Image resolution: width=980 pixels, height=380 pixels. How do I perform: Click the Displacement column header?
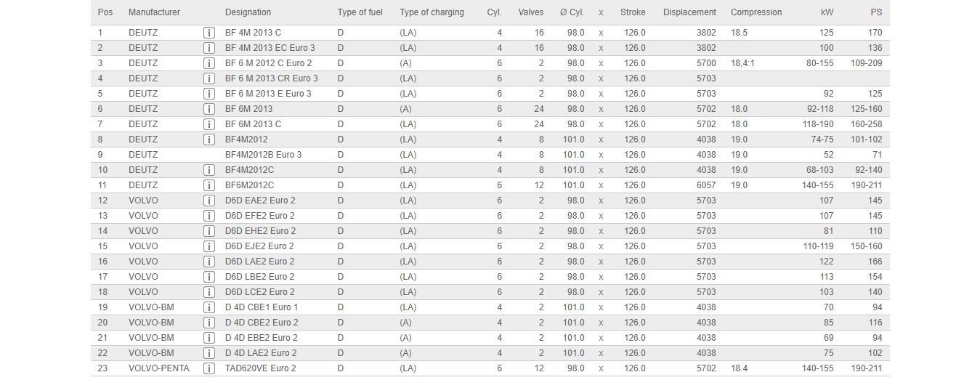[689, 12]
